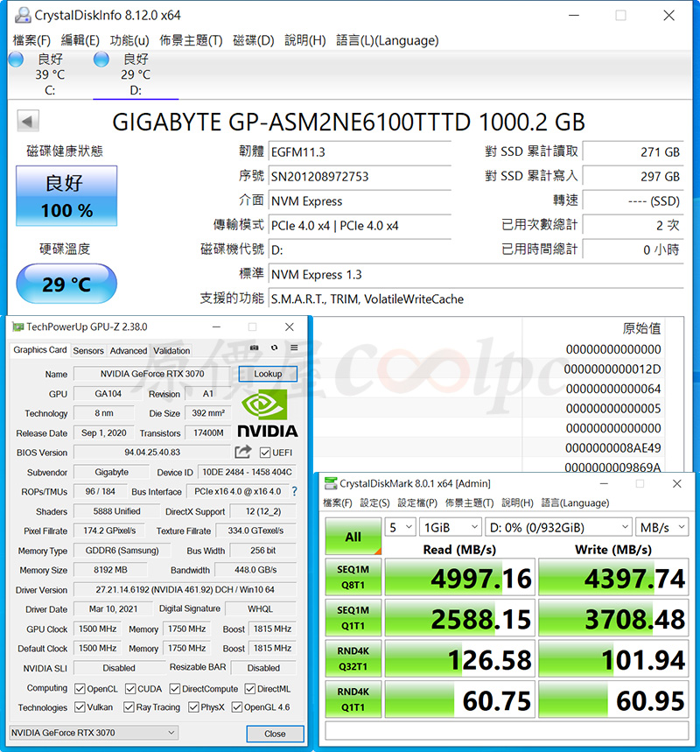
Task: Click the serial number field SN201208972753
Action: (360, 177)
